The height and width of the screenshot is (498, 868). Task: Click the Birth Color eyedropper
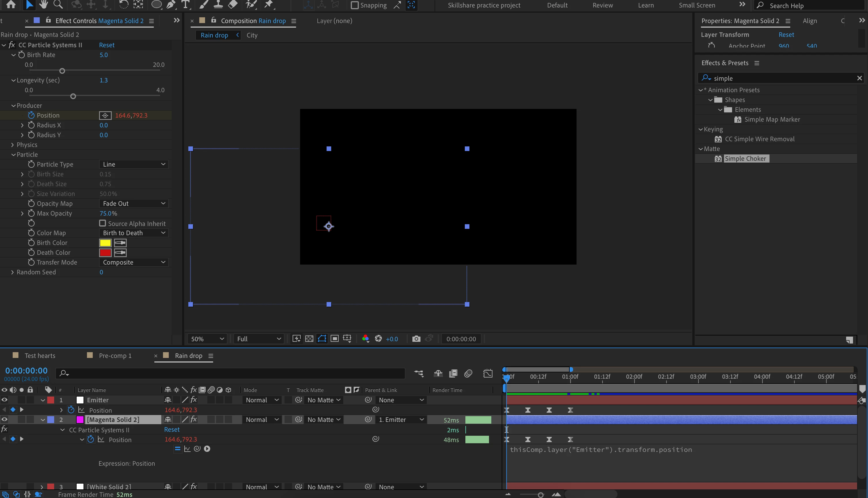[x=120, y=243]
